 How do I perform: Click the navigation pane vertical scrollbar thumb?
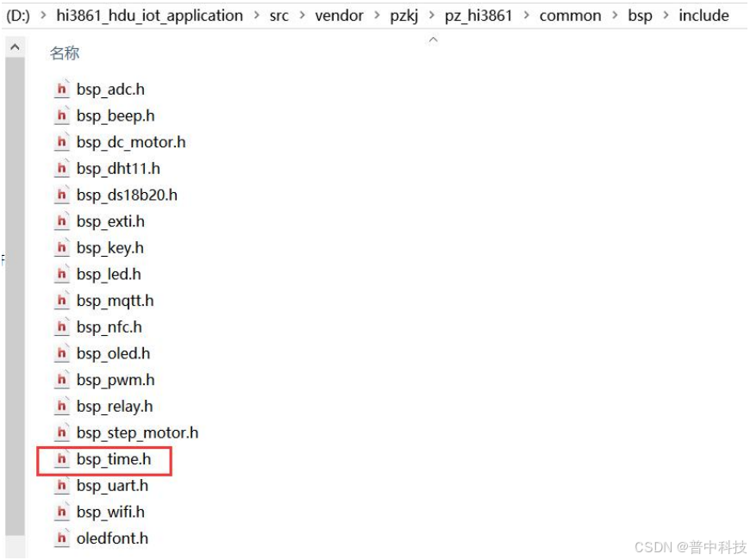[x=15, y=296]
